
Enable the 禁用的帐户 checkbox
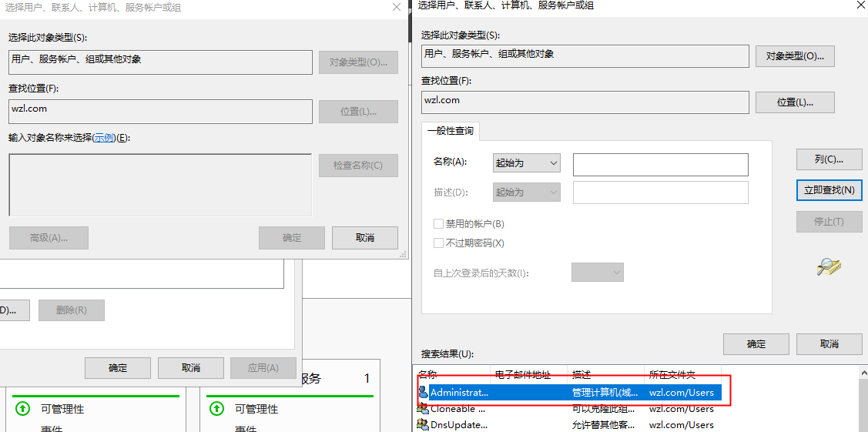[x=439, y=224]
